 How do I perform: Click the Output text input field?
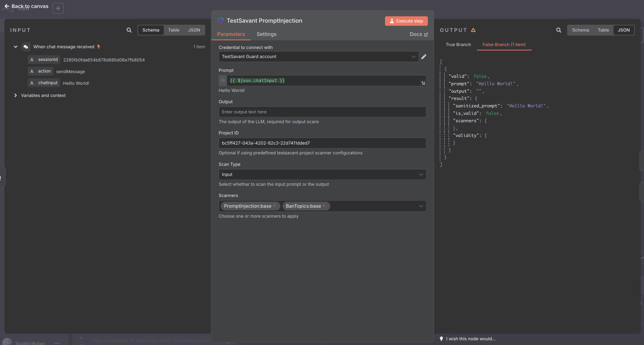pyautogui.click(x=322, y=112)
